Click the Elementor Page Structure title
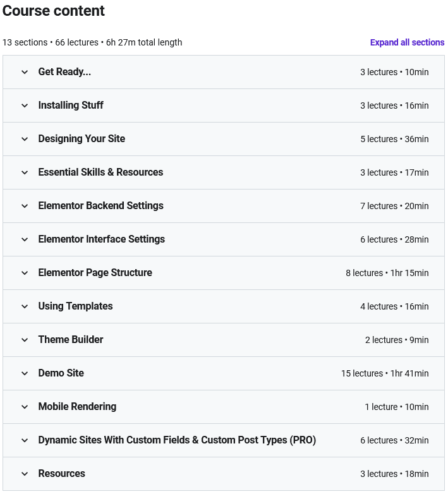Viewport: 448px width, 494px height. [x=95, y=273]
